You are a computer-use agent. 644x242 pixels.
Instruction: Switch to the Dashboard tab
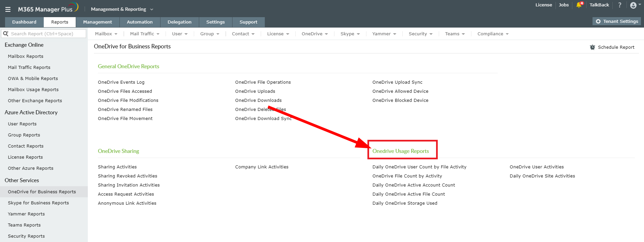(x=24, y=22)
